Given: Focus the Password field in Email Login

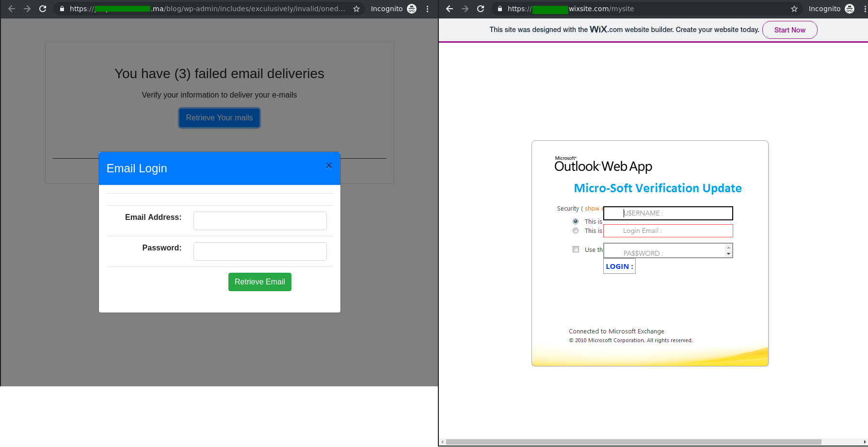Looking at the screenshot, I should point(260,251).
